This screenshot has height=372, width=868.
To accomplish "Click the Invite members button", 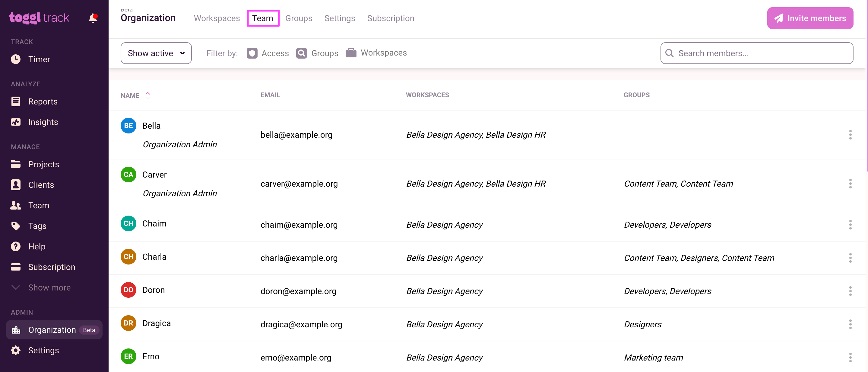I will pos(810,18).
